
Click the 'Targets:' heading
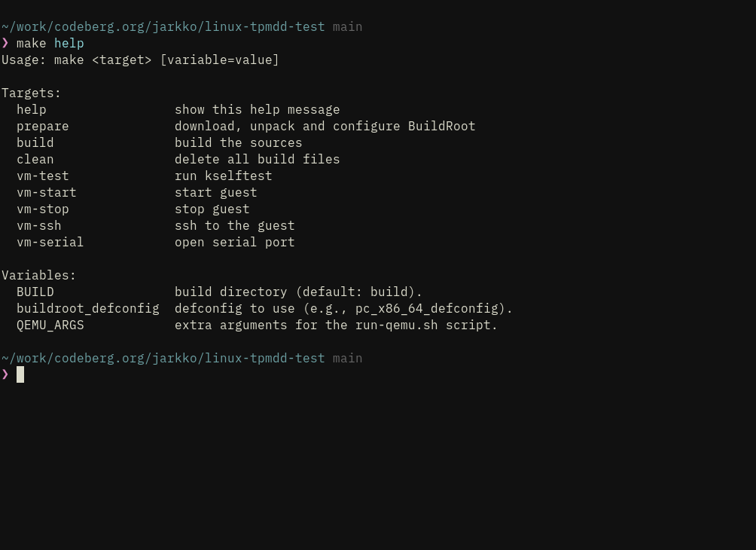pyautogui.click(x=31, y=93)
